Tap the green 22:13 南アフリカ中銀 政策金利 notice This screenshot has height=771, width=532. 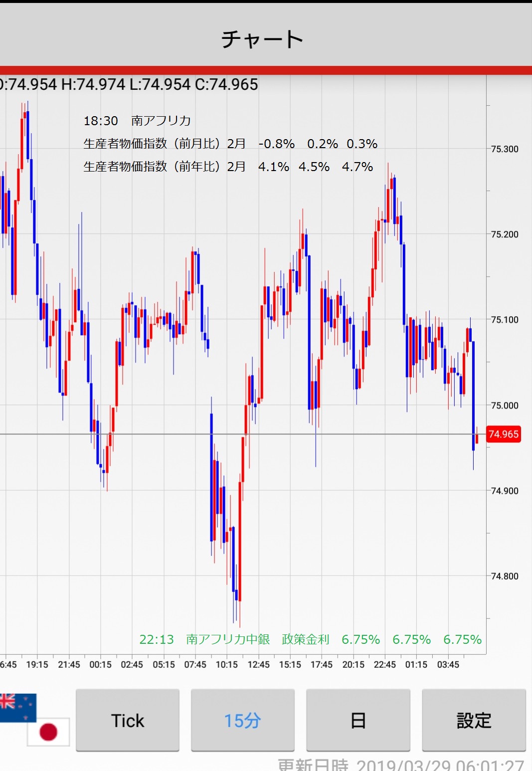[310, 639]
